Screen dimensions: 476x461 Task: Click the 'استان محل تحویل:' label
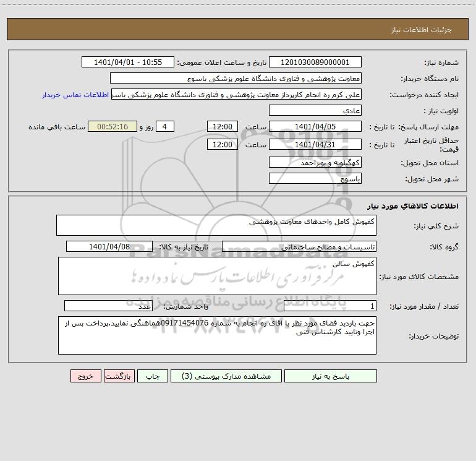430,163
